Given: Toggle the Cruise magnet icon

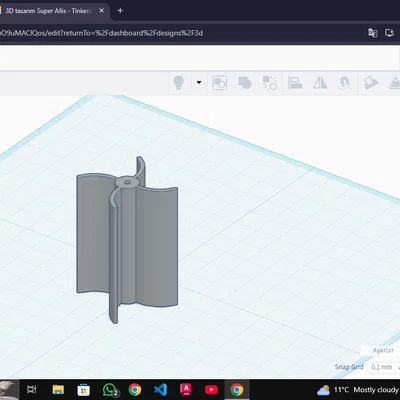Looking at the screenshot, I should coord(345,83).
